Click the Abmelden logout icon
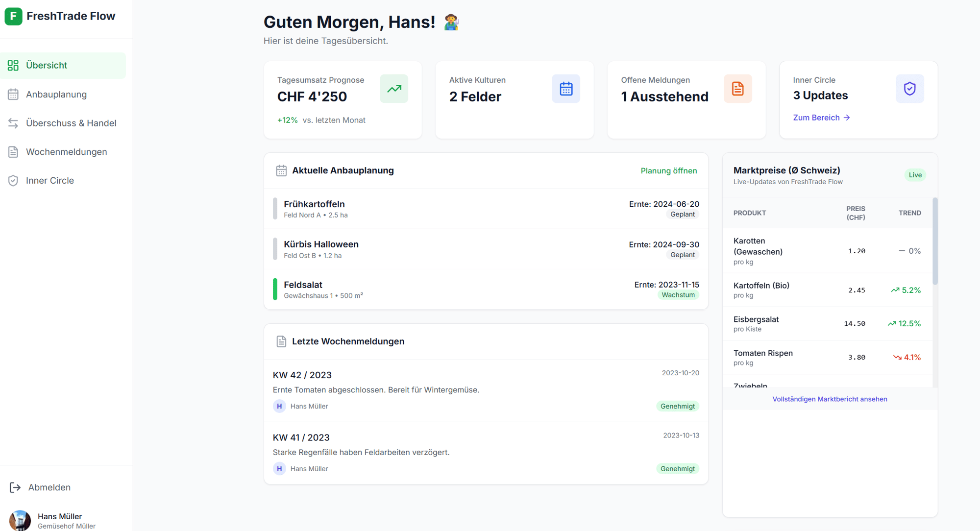The image size is (980, 531). pyautogui.click(x=15, y=487)
